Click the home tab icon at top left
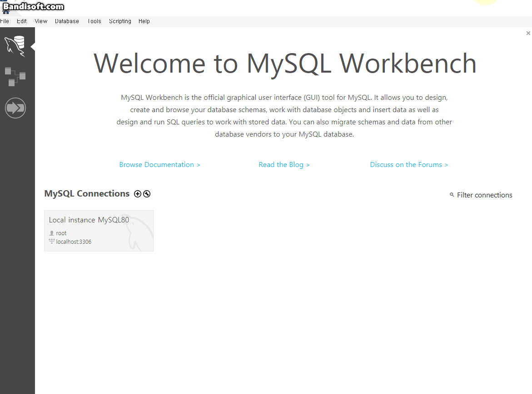The height and width of the screenshot is (394, 532). [x=6, y=11]
